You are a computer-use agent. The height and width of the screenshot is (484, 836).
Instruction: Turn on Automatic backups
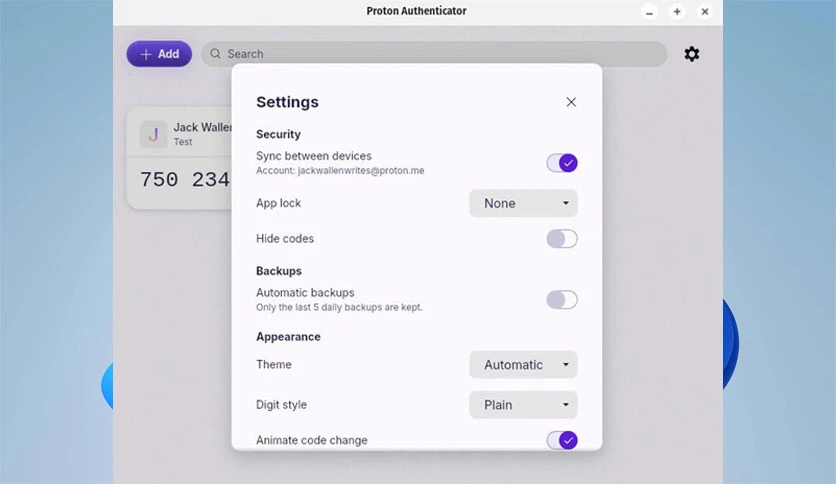[562, 300]
